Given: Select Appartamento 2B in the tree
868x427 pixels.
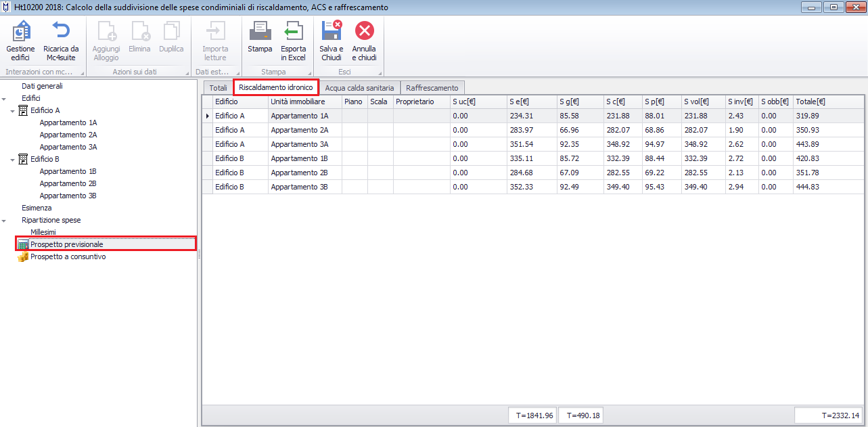Looking at the screenshot, I should point(68,184).
